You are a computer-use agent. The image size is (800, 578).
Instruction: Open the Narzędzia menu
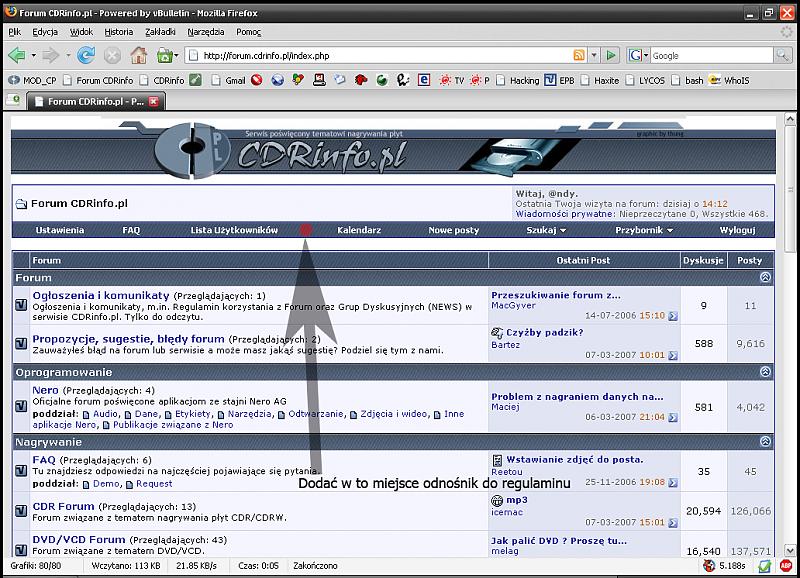coord(206,32)
